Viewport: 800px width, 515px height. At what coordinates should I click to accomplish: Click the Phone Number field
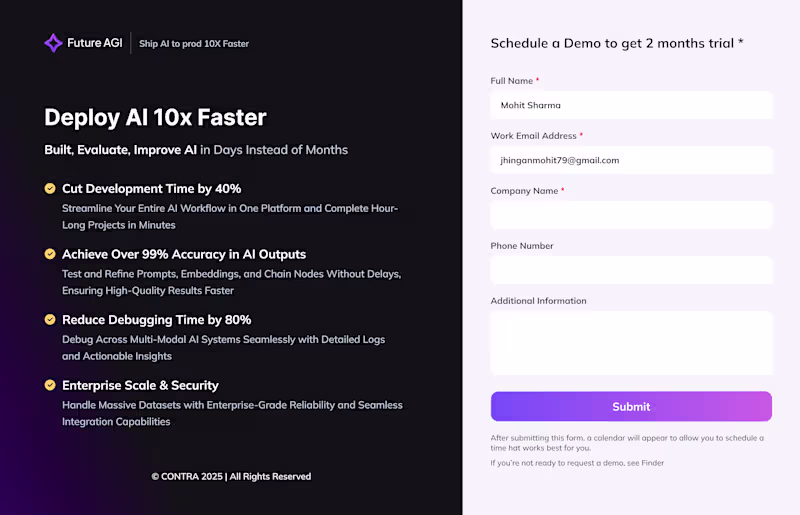[x=631, y=270]
